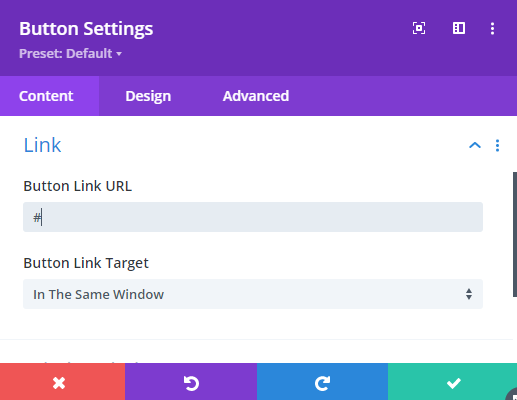Save changes with the green checkmark

(x=452, y=382)
